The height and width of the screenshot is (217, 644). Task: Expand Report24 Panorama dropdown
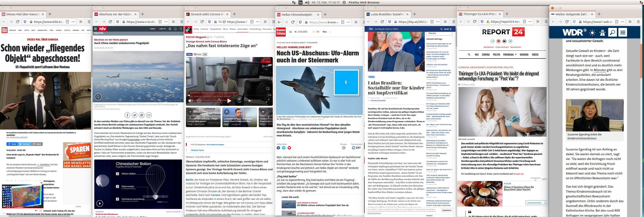pyautogui.click(x=510, y=54)
